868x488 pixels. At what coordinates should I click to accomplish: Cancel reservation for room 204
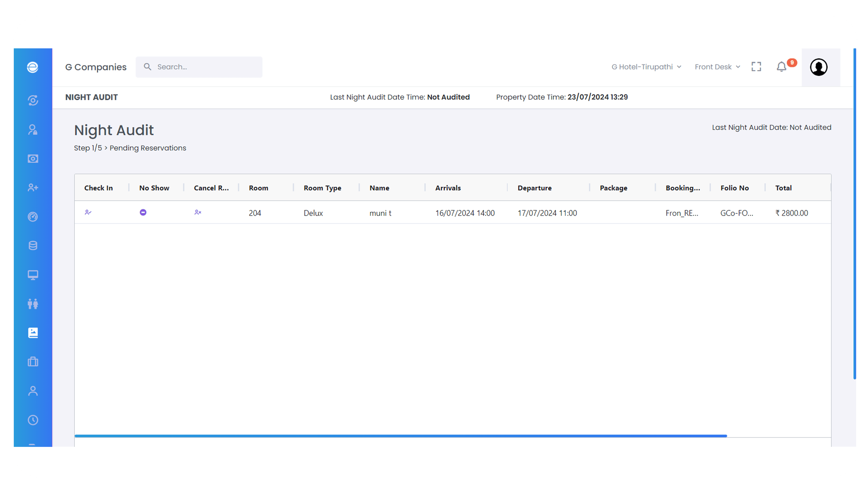pyautogui.click(x=198, y=212)
